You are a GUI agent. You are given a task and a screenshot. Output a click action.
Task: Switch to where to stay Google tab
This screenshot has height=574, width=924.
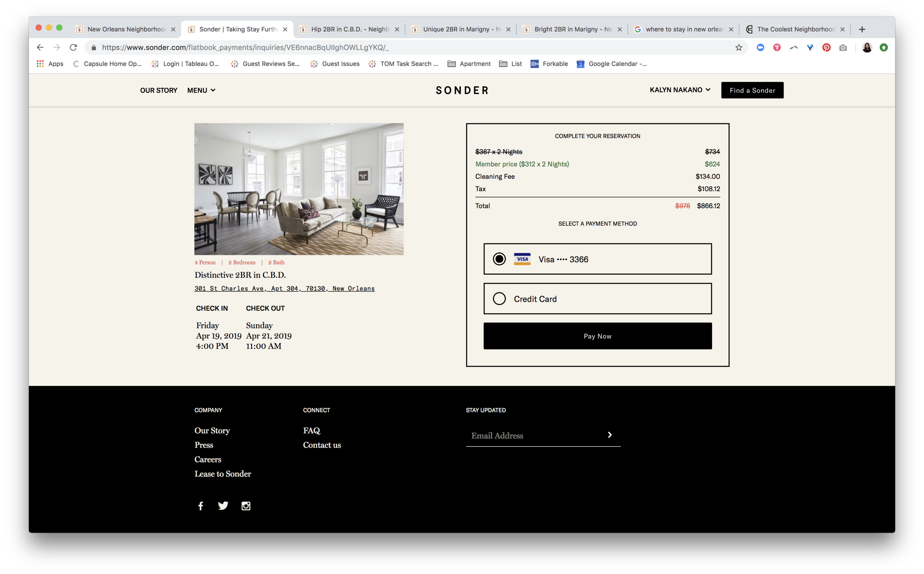pyautogui.click(x=684, y=29)
